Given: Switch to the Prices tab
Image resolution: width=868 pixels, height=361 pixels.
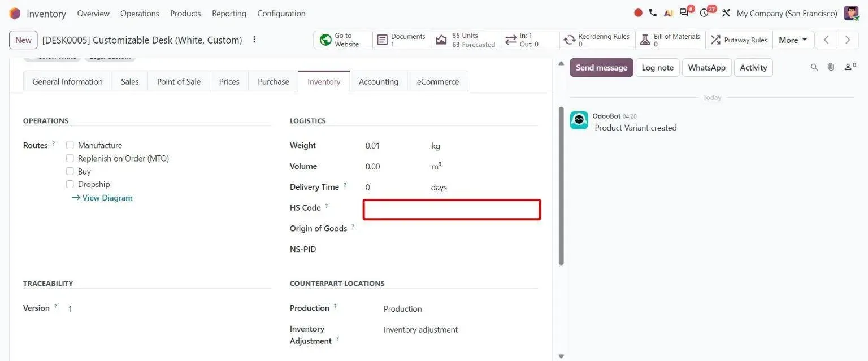Looking at the screenshot, I should [229, 81].
